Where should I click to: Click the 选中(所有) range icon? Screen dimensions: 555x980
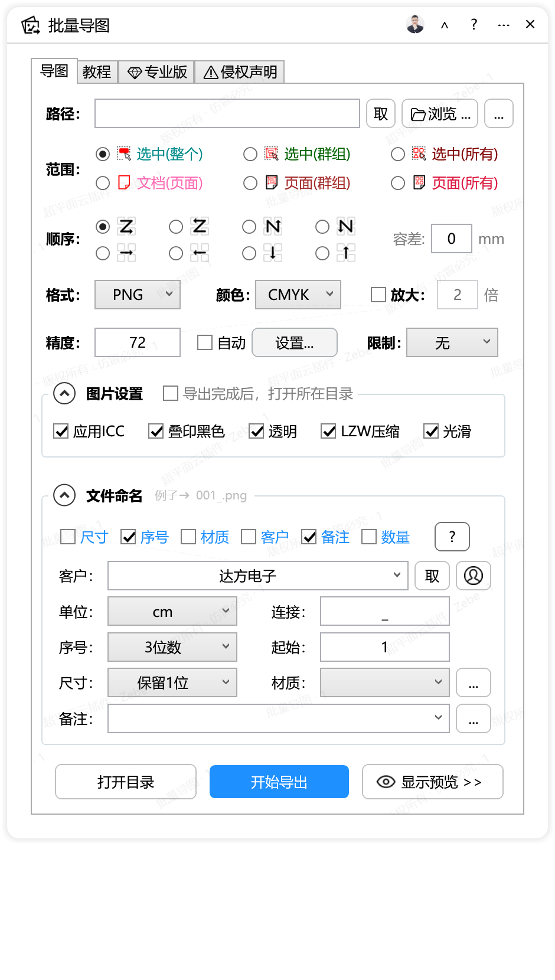pos(419,154)
